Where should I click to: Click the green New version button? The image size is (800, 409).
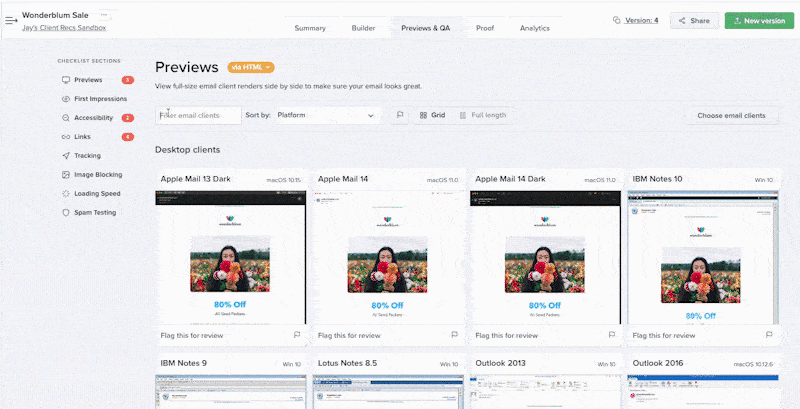[x=759, y=21]
